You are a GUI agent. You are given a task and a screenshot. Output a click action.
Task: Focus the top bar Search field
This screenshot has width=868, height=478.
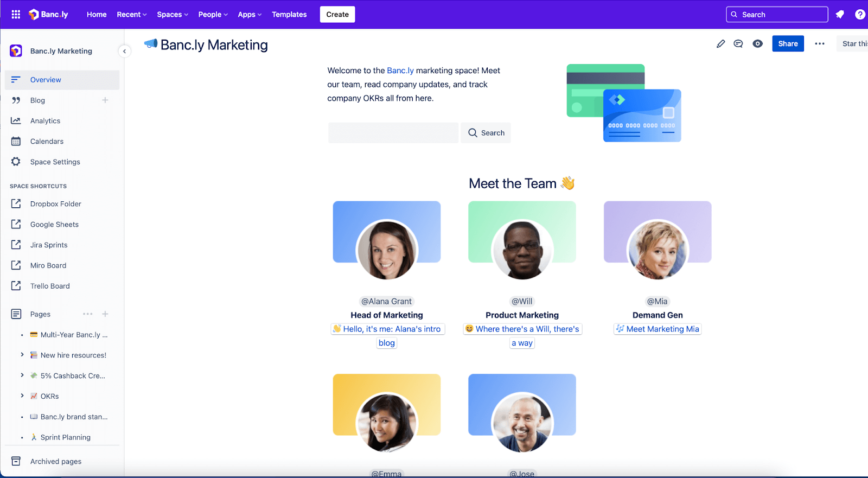tap(777, 15)
